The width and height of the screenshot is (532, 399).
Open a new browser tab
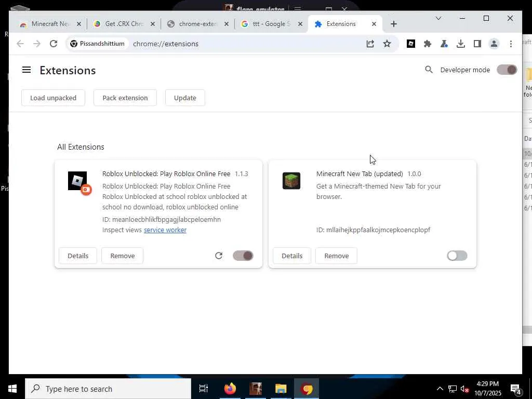394,24
